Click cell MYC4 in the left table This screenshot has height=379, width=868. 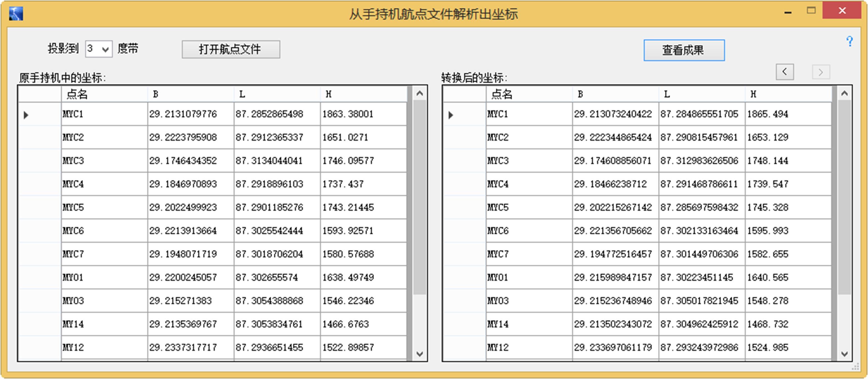point(105,184)
